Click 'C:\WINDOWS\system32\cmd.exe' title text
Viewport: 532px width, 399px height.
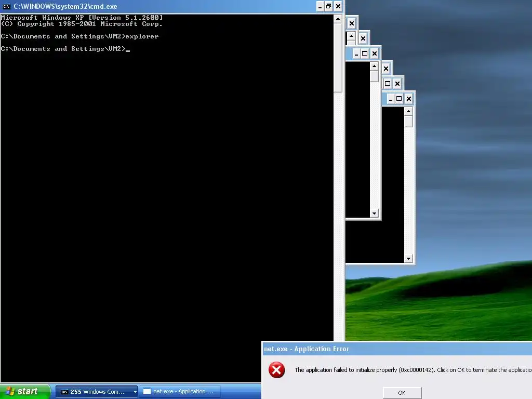[x=65, y=6]
